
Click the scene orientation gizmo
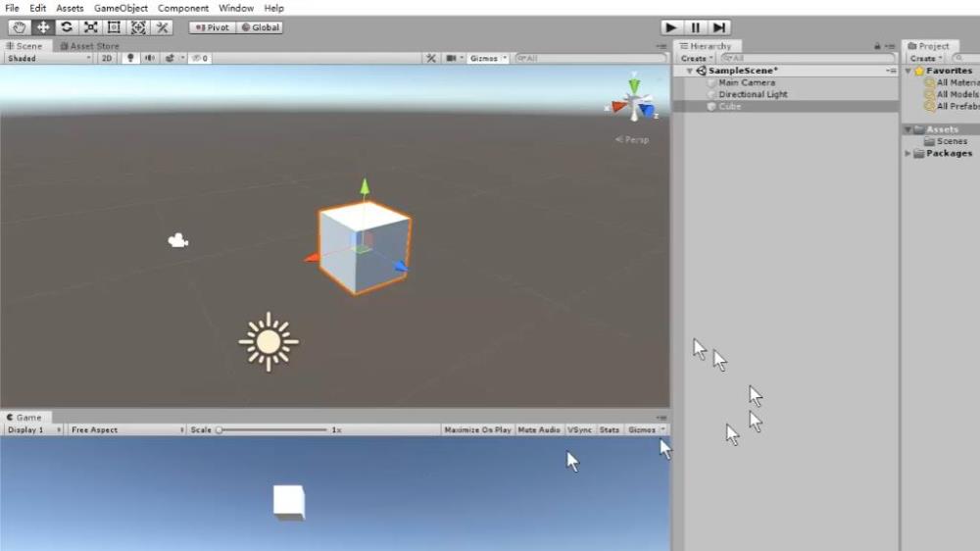pyautogui.click(x=634, y=103)
